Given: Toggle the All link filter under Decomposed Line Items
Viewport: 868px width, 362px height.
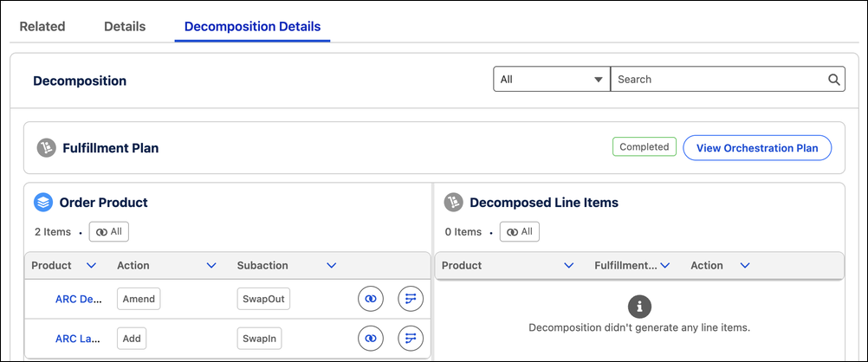Looking at the screenshot, I should coord(519,232).
